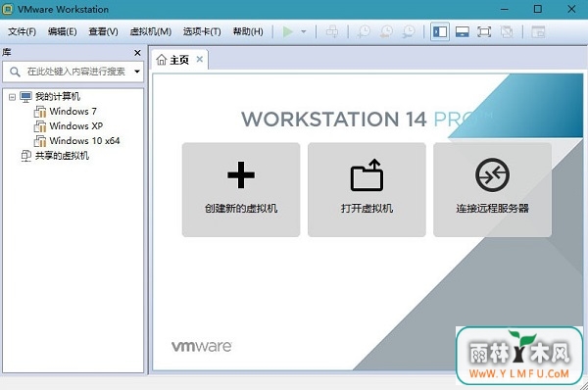Click the full screen mode icon
Screen dimensions: 588x390
[x=484, y=32]
